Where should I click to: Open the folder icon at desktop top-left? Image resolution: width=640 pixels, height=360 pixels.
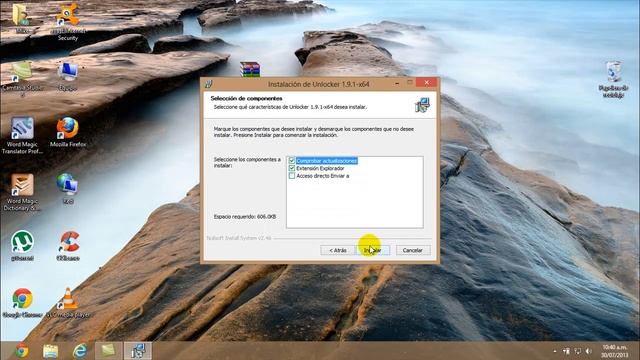click(x=21, y=18)
